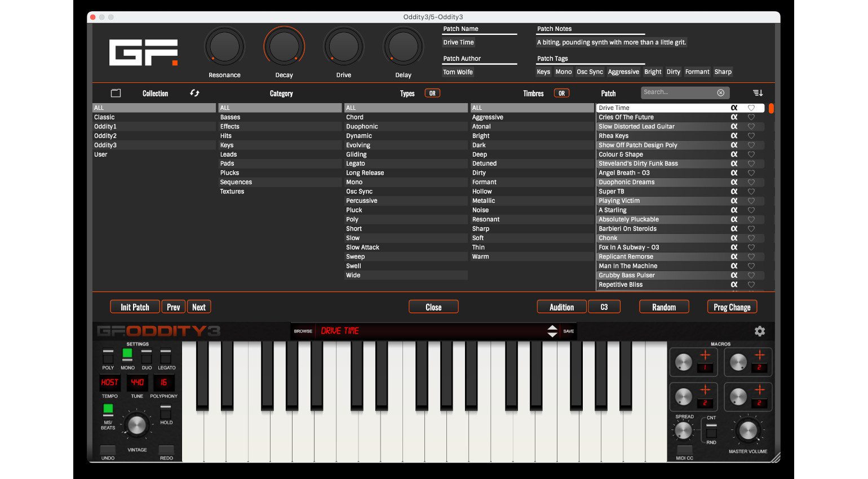Toggle the MS/BEATS switch
The image size is (868, 479).
108,410
